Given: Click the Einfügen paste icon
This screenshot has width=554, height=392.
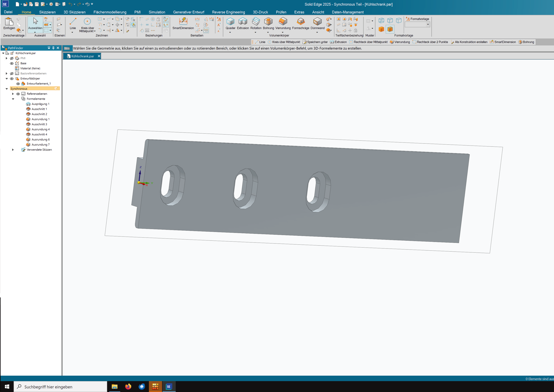Looking at the screenshot, I should [x=9, y=23].
